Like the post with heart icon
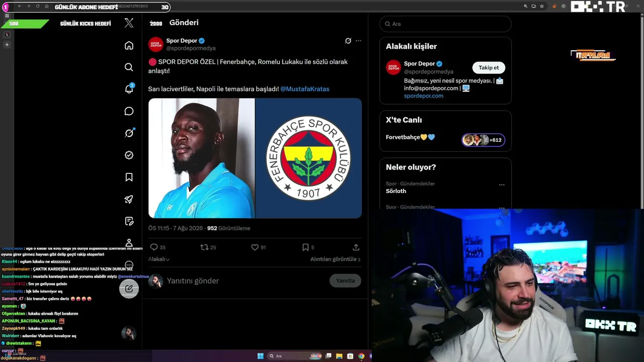644x362 pixels. point(255,247)
